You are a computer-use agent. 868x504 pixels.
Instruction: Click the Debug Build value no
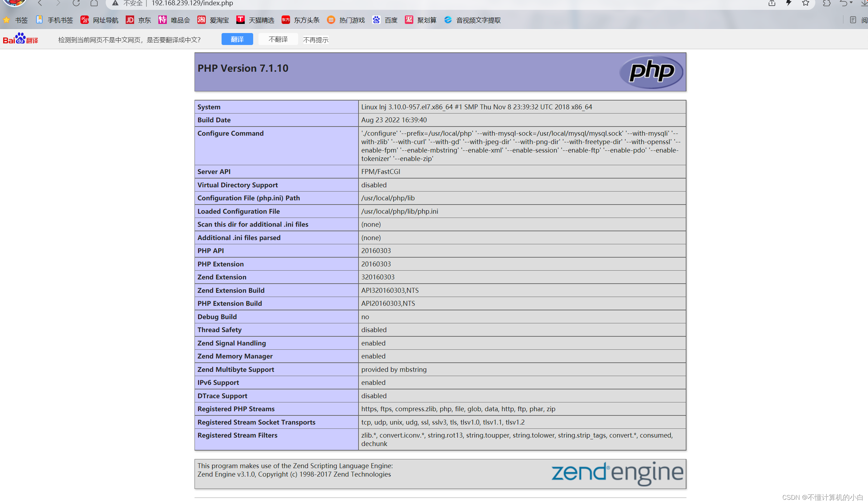[x=365, y=317]
